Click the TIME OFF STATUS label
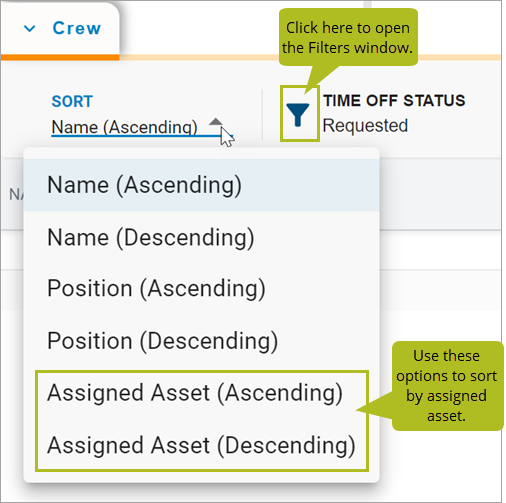 coord(394,101)
